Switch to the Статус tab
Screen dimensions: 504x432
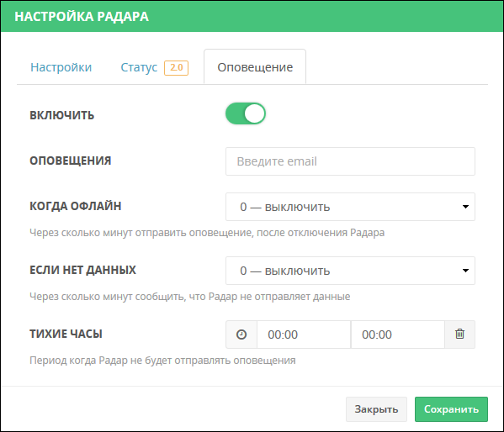coord(139,67)
